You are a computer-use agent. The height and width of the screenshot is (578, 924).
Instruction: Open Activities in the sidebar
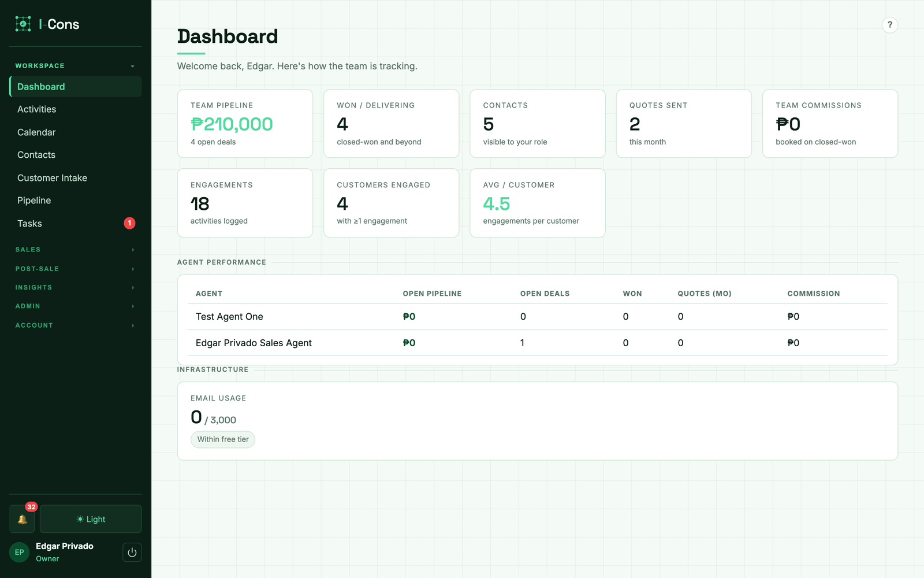(75, 109)
